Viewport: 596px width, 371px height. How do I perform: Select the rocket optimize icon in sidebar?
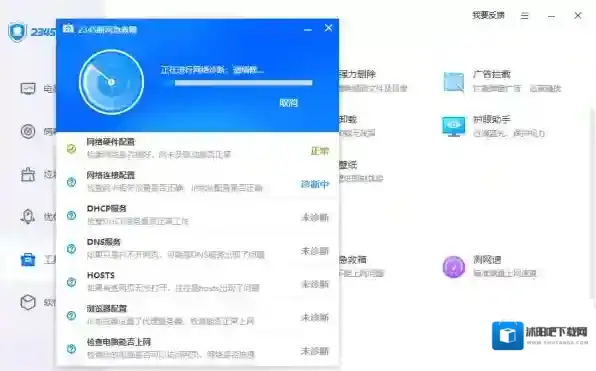pos(28,217)
